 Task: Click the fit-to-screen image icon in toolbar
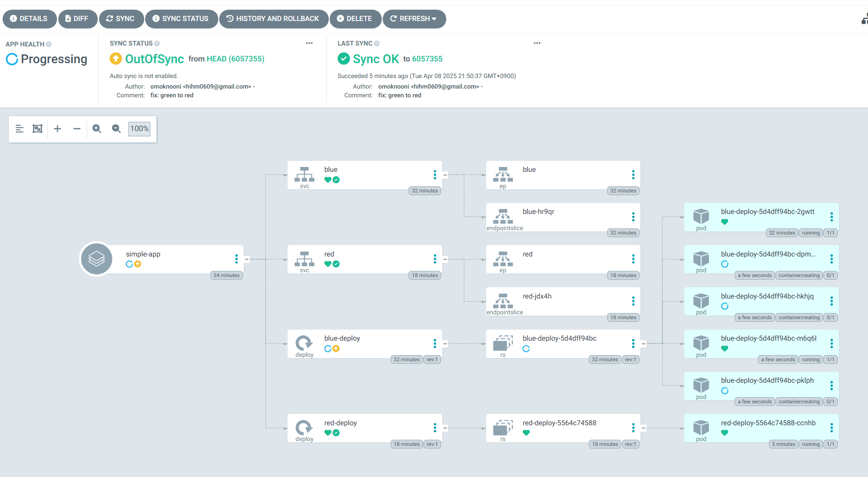pyautogui.click(x=38, y=128)
